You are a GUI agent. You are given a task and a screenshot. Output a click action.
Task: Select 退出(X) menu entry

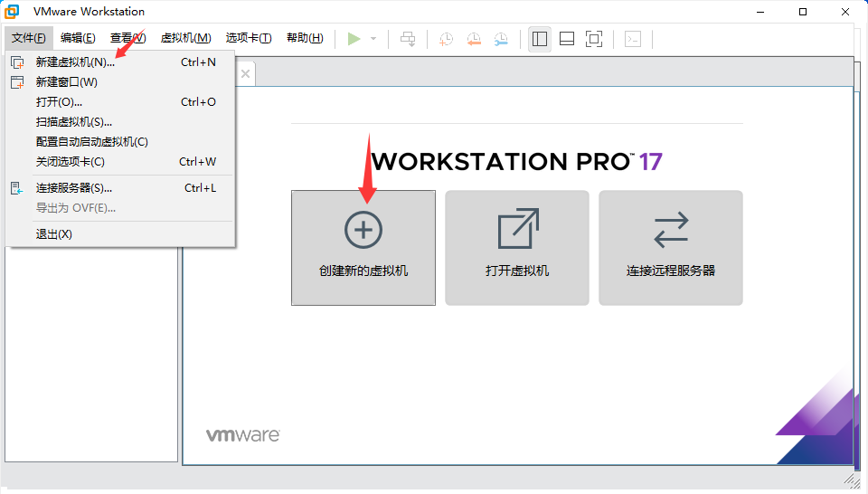click(119, 235)
